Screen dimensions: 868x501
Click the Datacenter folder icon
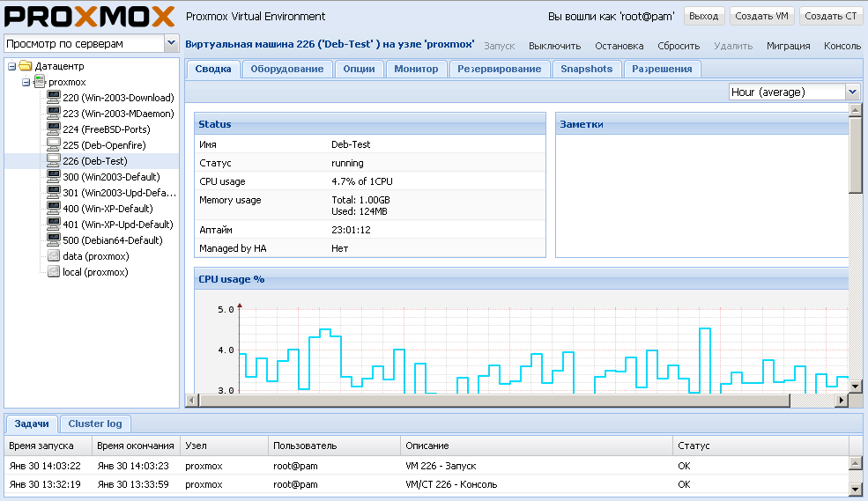point(26,66)
